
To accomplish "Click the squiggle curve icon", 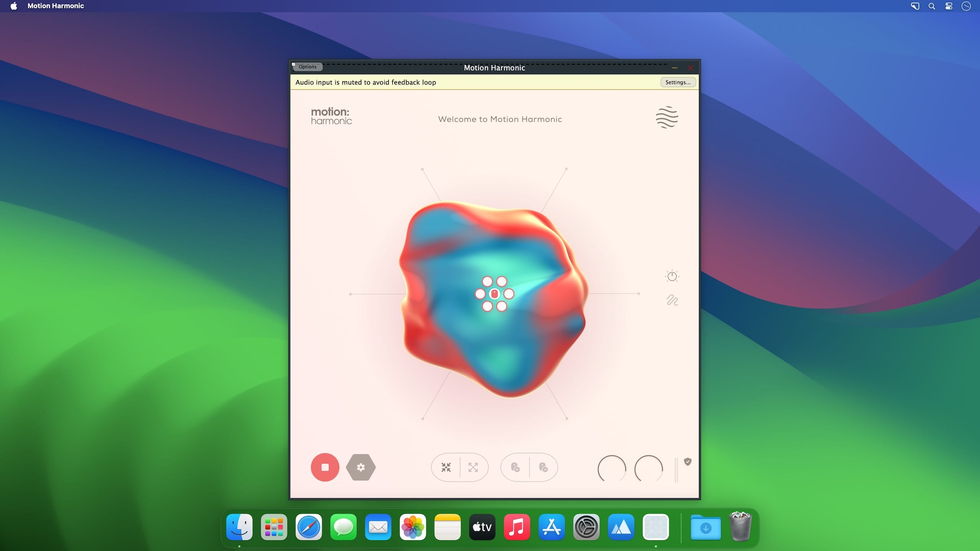I will [672, 300].
